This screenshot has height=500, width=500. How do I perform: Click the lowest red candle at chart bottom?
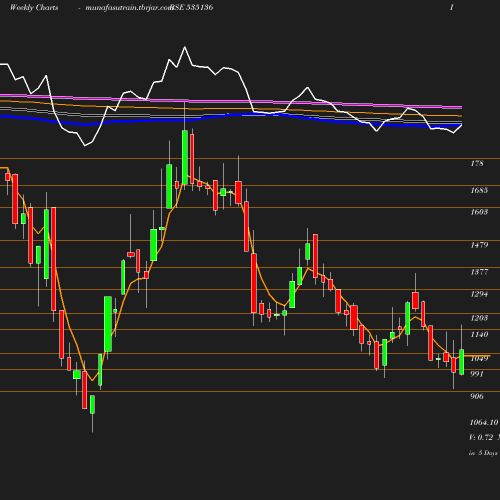coord(85,390)
